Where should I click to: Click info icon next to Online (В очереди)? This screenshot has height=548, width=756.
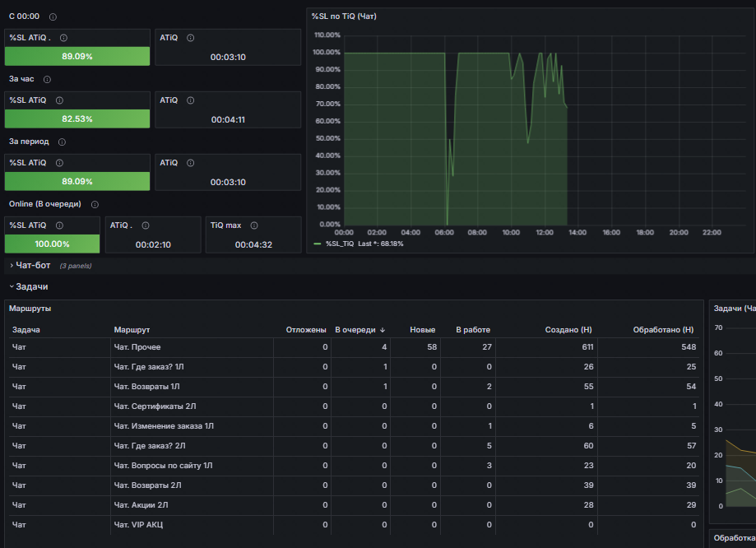[95, 205]
